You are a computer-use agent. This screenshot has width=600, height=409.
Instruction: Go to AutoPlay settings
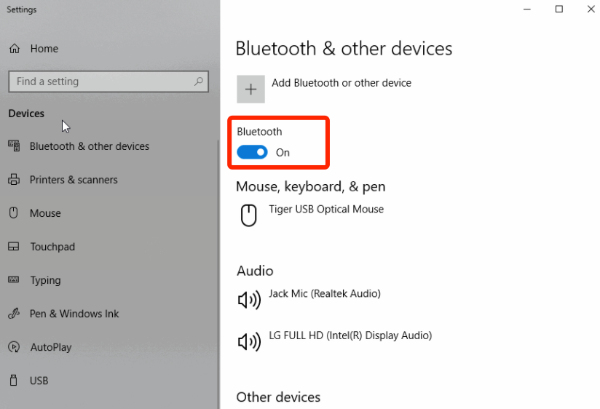pos(51,347)
